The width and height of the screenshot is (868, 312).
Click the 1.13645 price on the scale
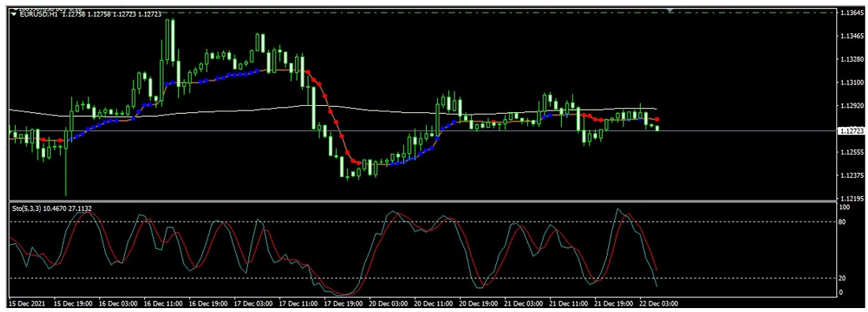point(852,12)
